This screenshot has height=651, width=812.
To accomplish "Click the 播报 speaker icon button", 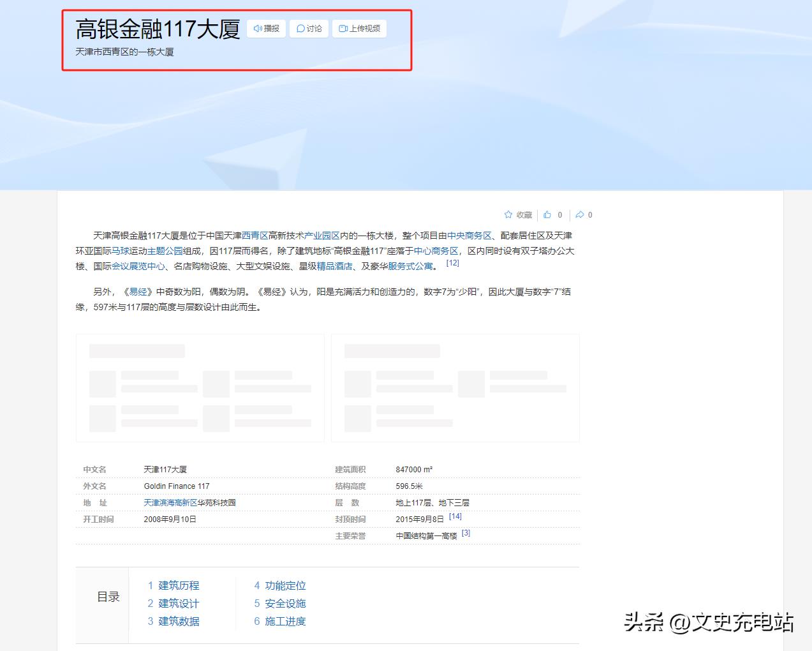I will tap(266, 29).
